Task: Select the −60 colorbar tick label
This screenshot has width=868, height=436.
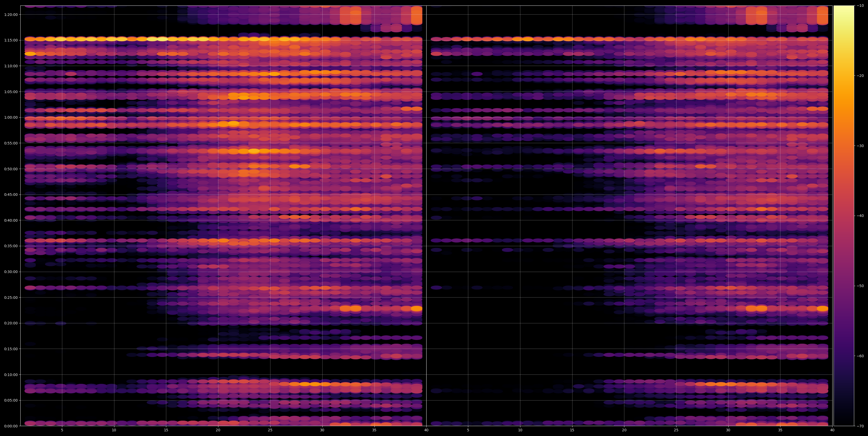Action: click(860, 356)
